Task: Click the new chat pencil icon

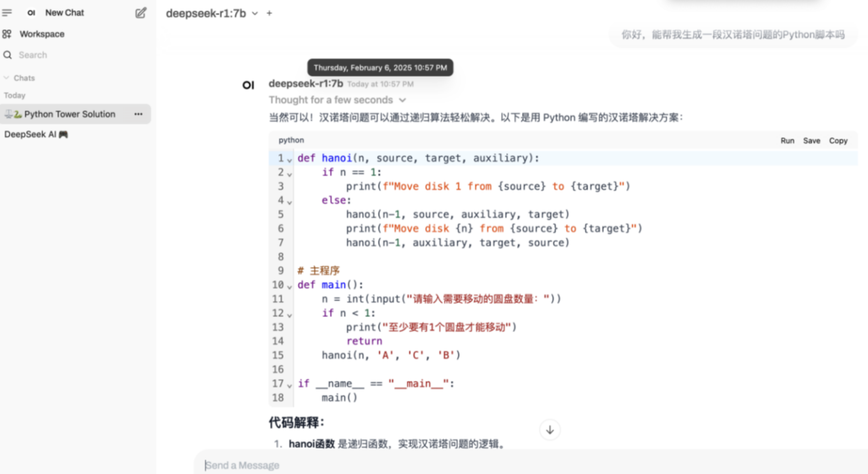Action: tap(141, 13)
